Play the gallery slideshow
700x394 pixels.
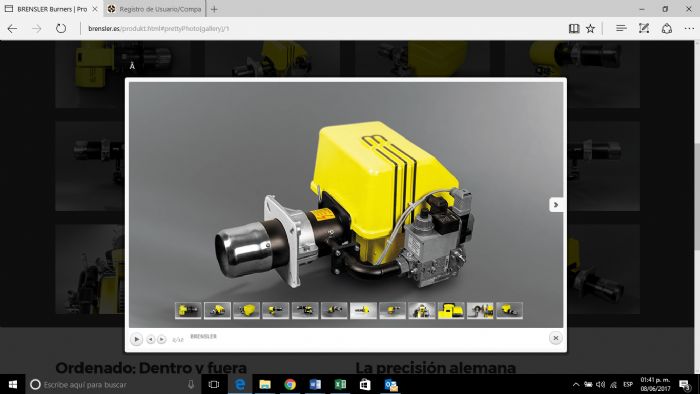click(x=137, y=340)
